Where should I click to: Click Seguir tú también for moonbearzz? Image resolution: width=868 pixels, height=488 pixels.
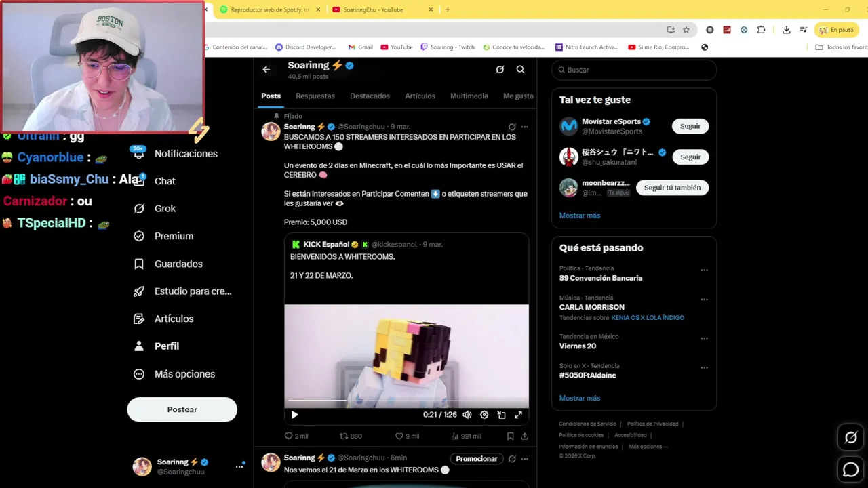673,188
